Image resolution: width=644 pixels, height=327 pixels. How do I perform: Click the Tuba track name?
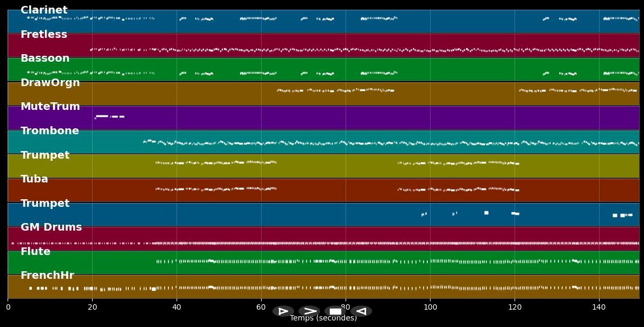coord(34,179)
